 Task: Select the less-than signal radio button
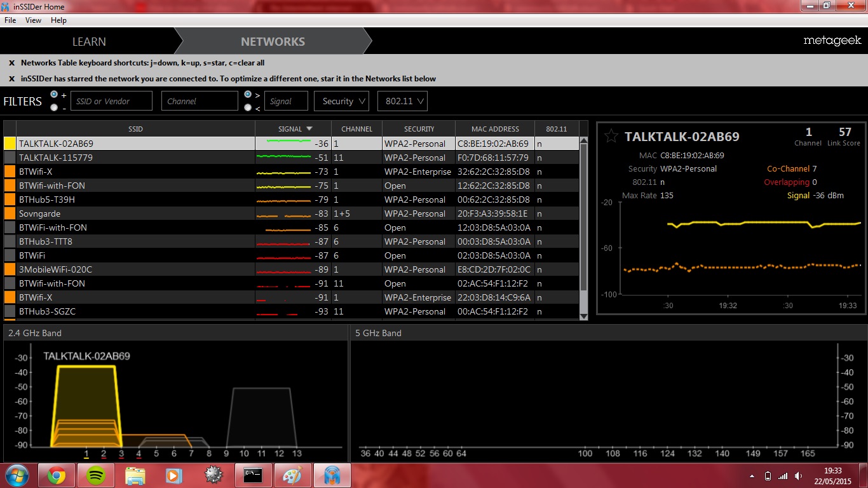(x=248, y=107)
